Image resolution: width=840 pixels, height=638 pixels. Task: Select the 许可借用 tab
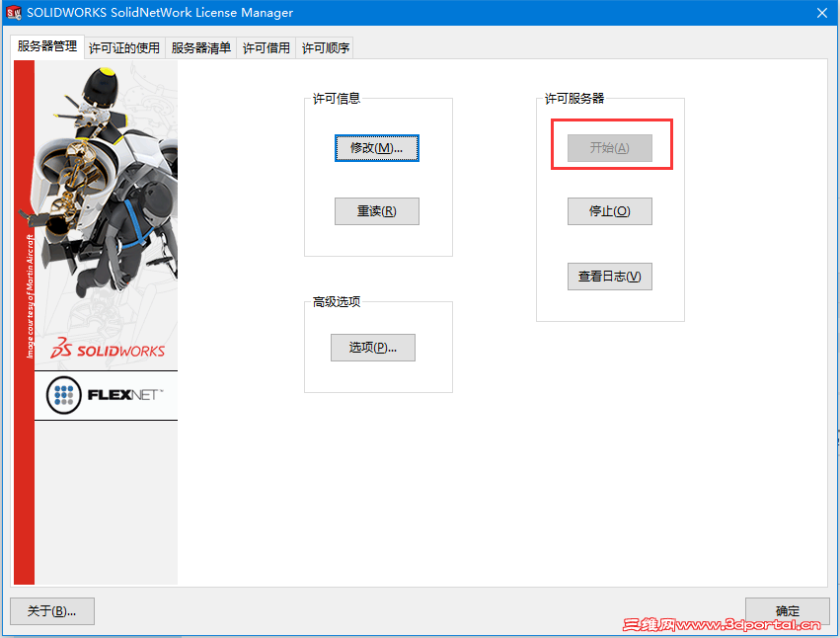pos(267,47)
